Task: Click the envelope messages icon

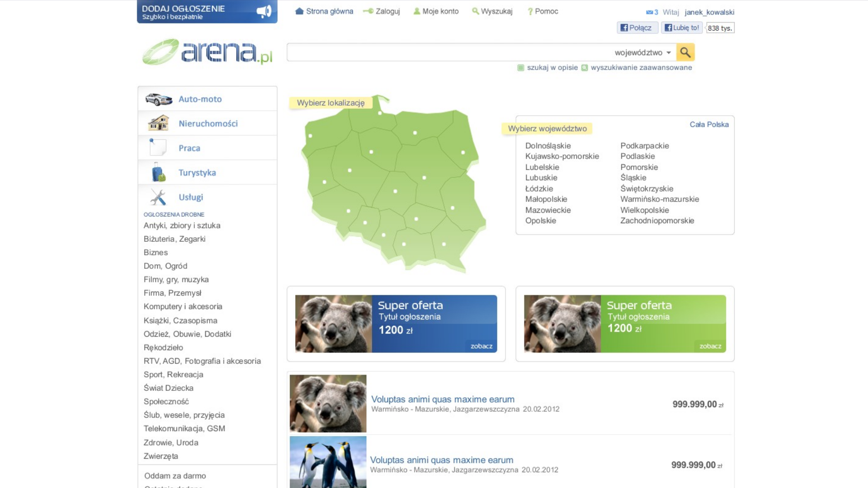Action: coord(649,12)
